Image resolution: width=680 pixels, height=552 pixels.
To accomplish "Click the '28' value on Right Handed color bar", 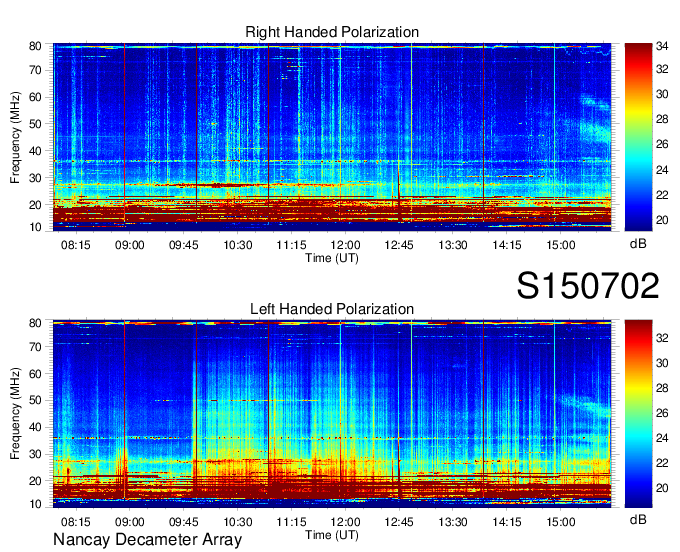I will [662, 119].
